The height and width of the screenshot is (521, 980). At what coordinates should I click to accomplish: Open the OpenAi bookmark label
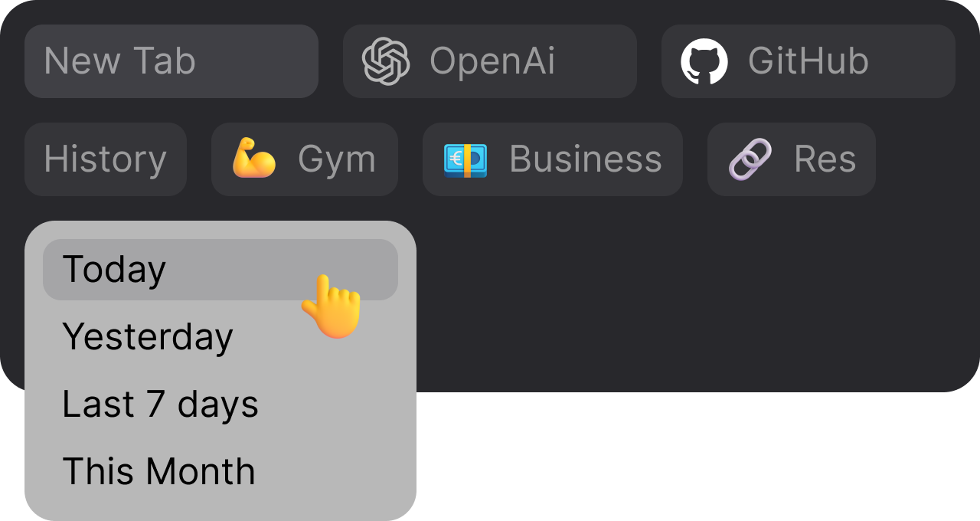pos(492,61)
